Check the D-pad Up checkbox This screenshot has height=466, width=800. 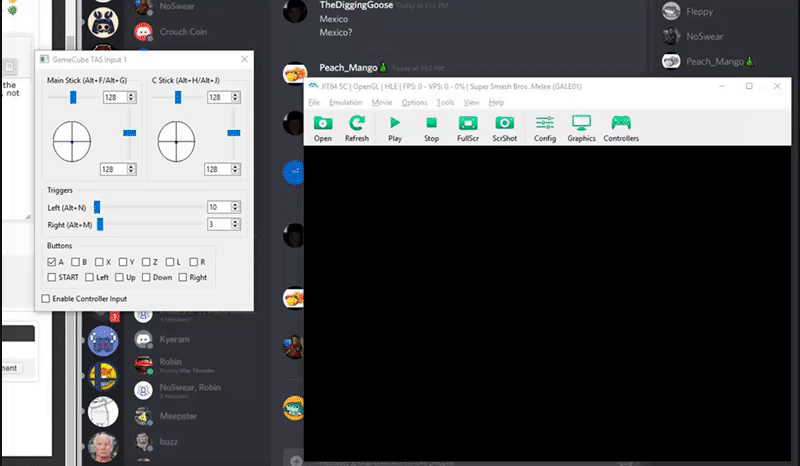(119, 277)
